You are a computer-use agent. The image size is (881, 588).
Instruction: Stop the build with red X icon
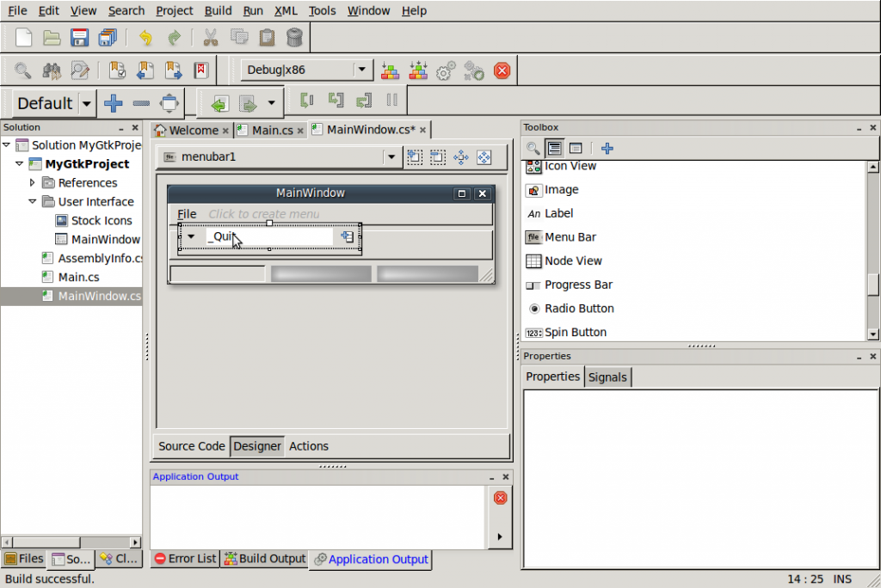coord(502,70)
